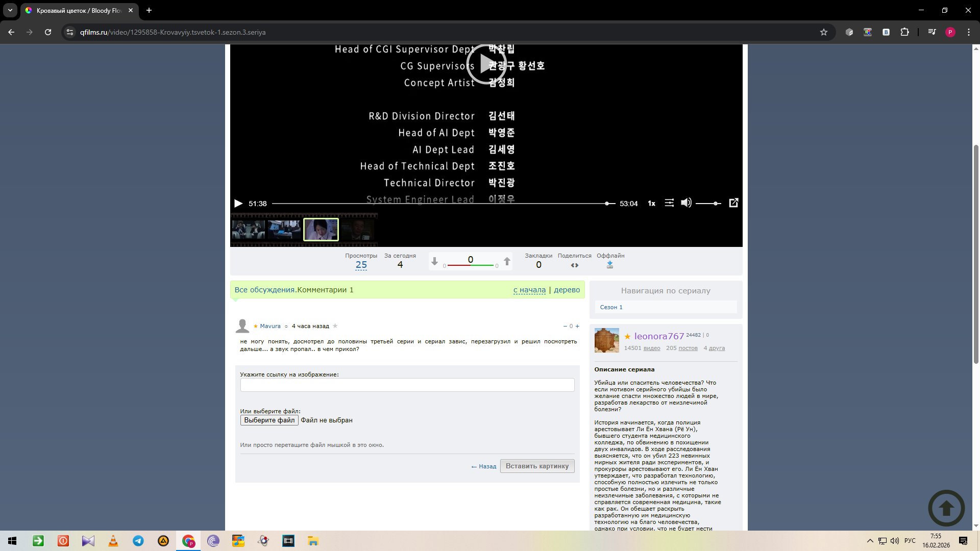Show hidden system tray icons chevron
This screenshot has height=551, width=980.
click(x=870, y=541)
